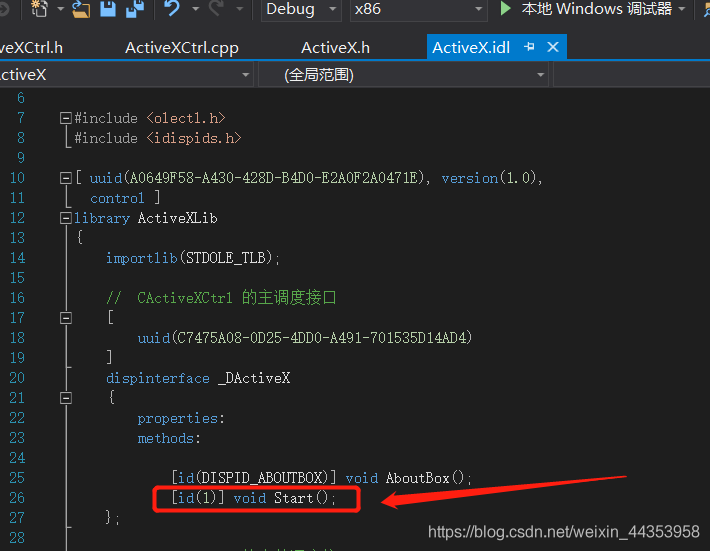710x551 pixels.
Task: Collapse the dispinterface block at line 21
Action: point(66,398)
